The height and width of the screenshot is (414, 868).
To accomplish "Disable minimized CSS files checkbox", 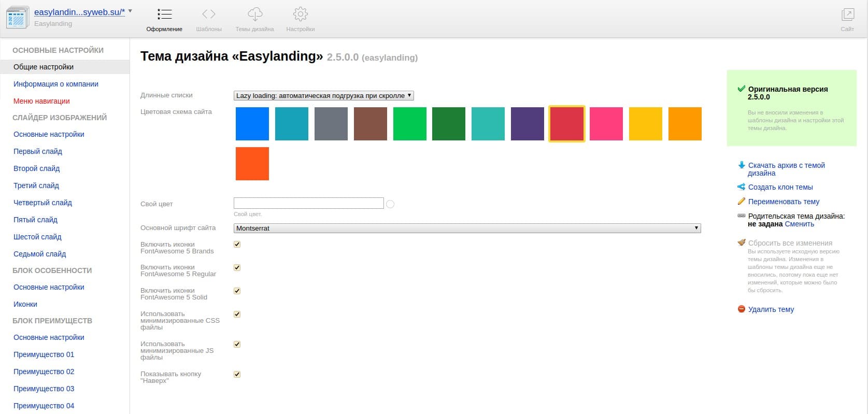I will coord(237,315).
